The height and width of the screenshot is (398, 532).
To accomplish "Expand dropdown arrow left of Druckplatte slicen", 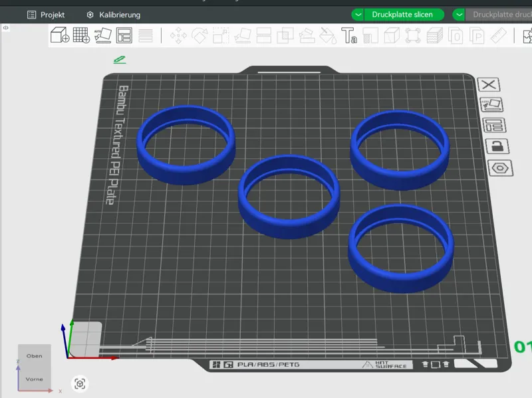I will (x=358, y=15).
